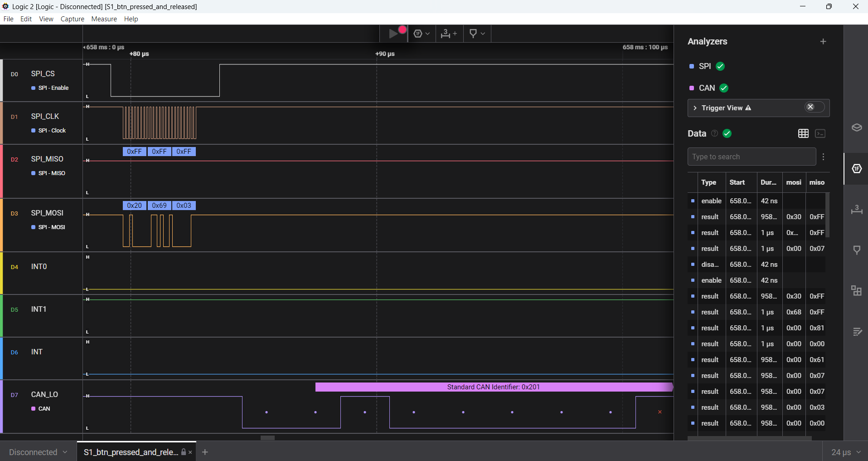Start capture with the play button
The width and height of the screenshot is (868, 461).
click(394, 34)
